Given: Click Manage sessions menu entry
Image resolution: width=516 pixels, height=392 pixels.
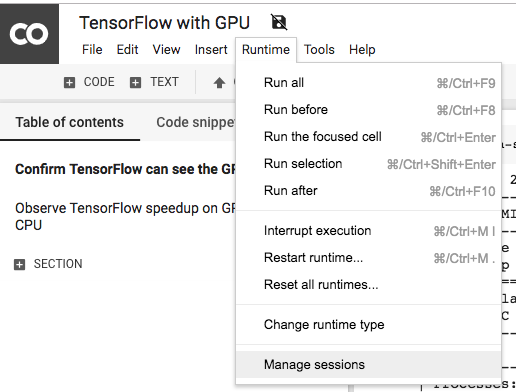Looking at the screenshot, I should [368, 364].
